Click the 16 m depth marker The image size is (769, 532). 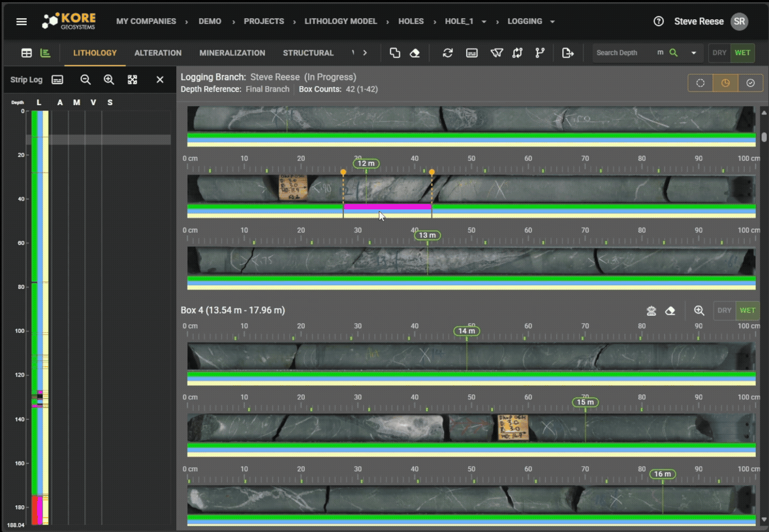pos(663,474)
